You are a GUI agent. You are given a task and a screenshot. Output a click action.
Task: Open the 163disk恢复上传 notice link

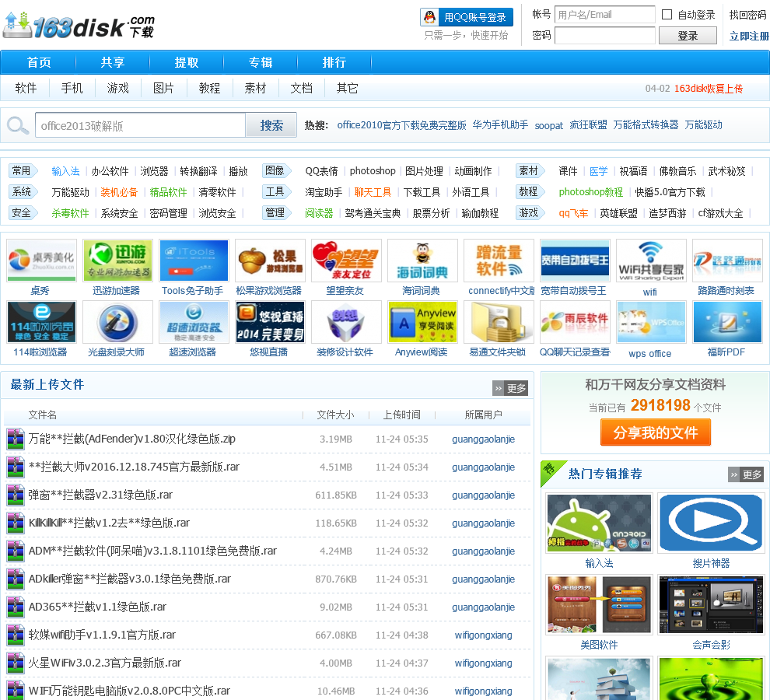coord(708,89)
